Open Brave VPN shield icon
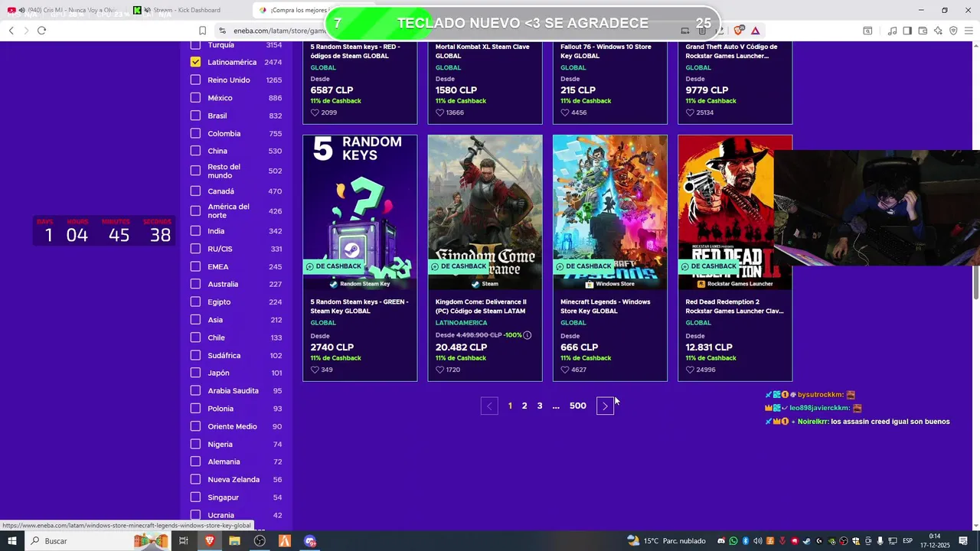The image size is (980, 551). (953, 31)
